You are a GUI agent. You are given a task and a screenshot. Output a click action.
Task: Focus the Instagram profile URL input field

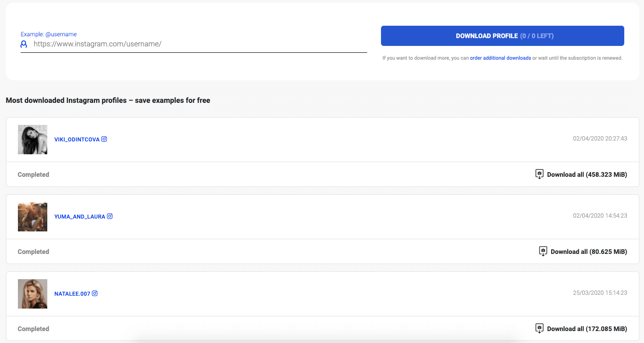click(194, 44)
